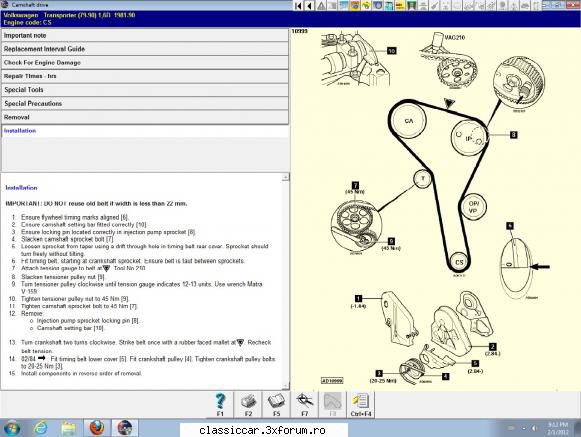This screenshot has height=437, width=581.
Task: Click the blue Installation heading in text panel
Action: coord(21,188)
